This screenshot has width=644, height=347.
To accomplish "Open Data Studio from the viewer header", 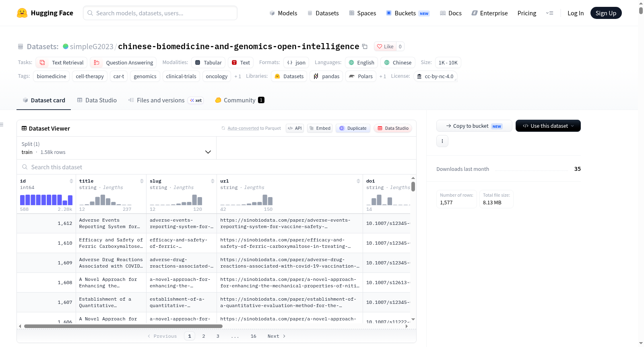I will tap(393, 128).
